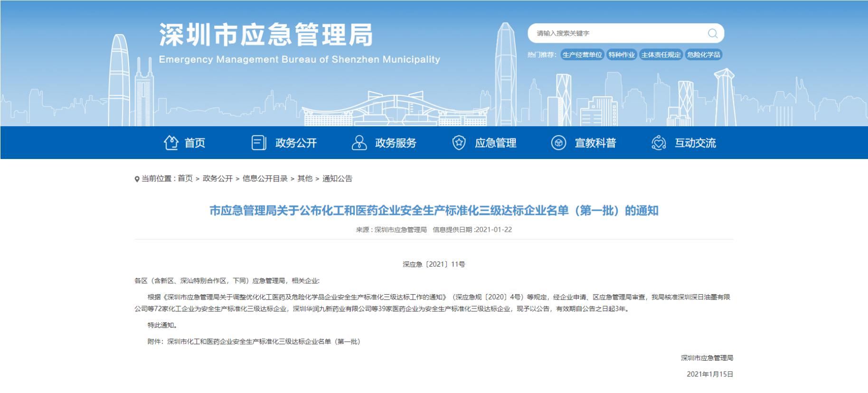Select the 生产经营单位 hot keyword tag
The height and width of the screenshot is (393, 868).
pos(582,55)
